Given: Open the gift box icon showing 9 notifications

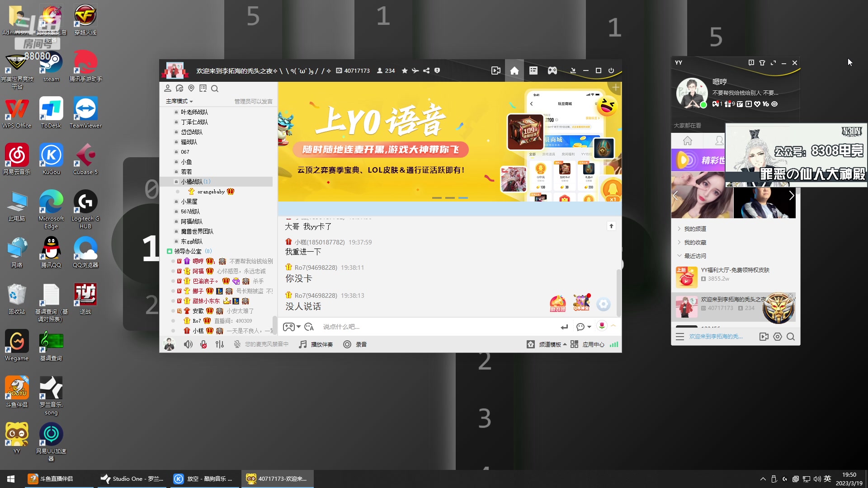Looking at the screenshot, I should [x=728, y=104].
